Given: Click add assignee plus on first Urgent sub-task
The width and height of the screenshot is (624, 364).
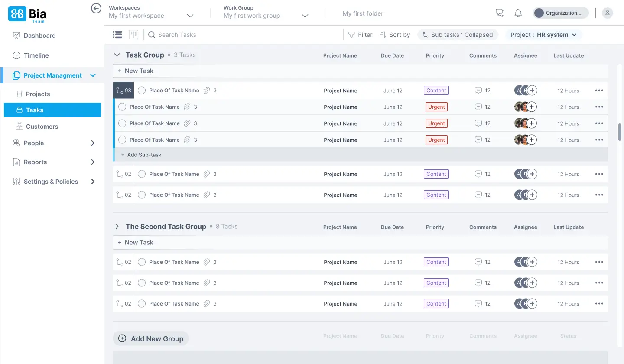Looking at the screenshot, I should pyautogui.click(x=532, y=107).
